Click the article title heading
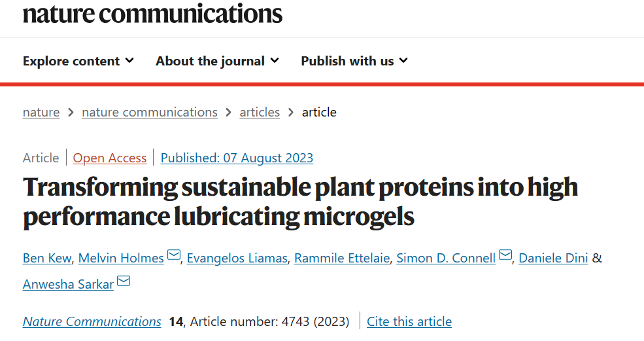The height and width of the screenshot is (341, 644). pyautogui.click(x=301, y=202)
